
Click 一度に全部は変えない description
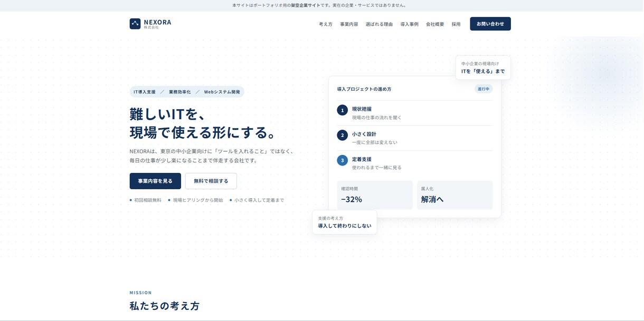[375, 142]
